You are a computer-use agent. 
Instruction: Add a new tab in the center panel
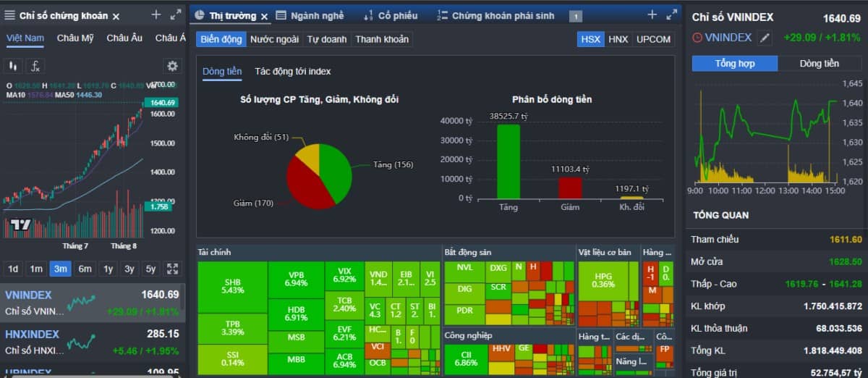tap(652, 14)
